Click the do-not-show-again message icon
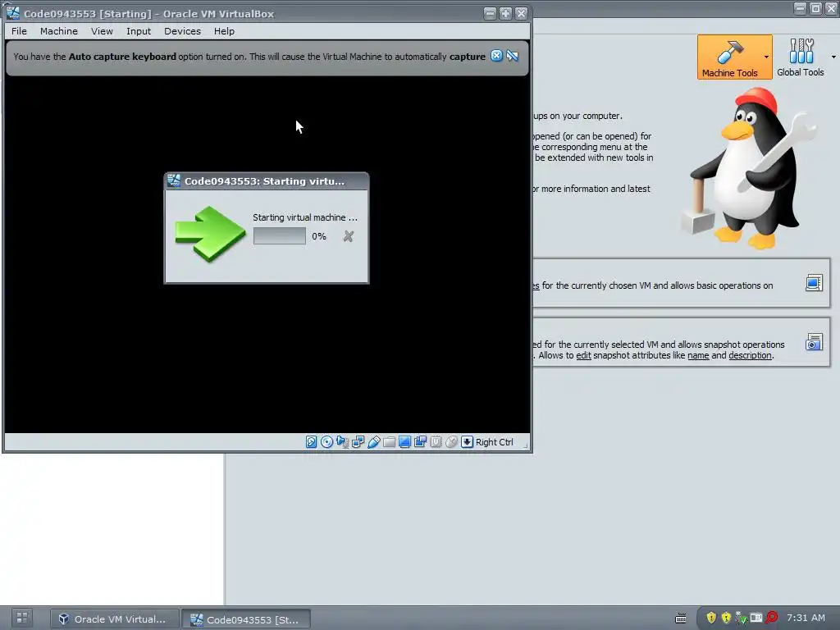Viewport: 840px width, 630px height. tap(513, 56)
